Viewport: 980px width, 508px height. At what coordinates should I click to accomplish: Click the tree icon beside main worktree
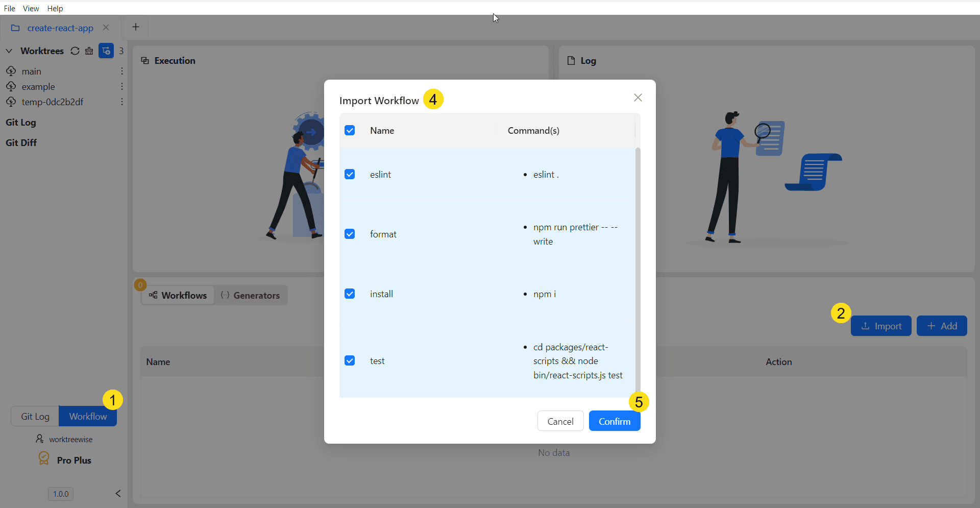tap(11, 71)
